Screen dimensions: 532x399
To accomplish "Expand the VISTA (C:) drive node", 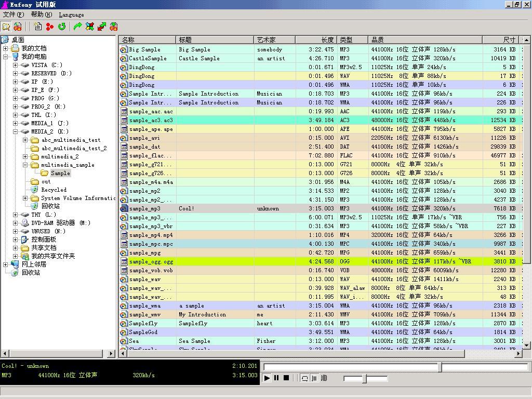I will pos(15,65).
